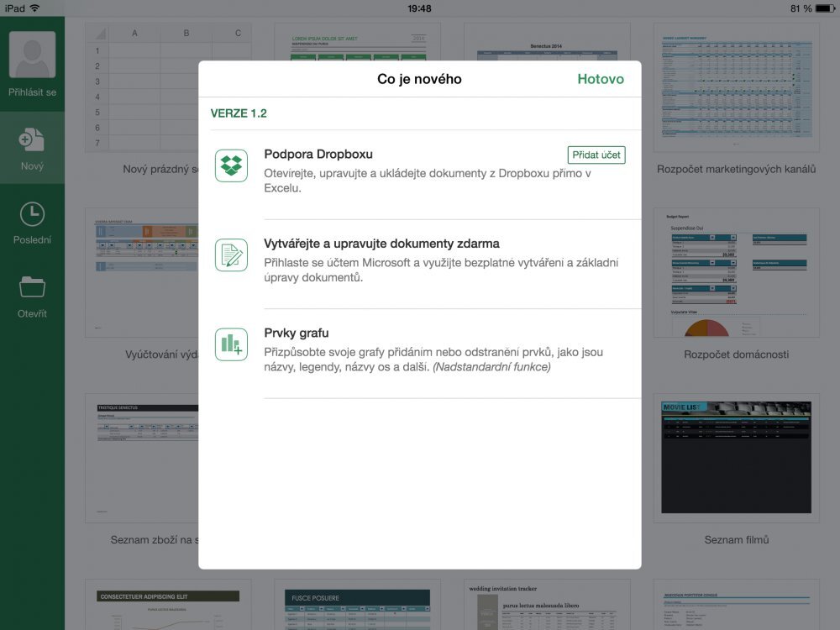Click the Přidat účet button
Image resolution: width=840 pixels, height=630 pixels.
(x=596, y=155)
